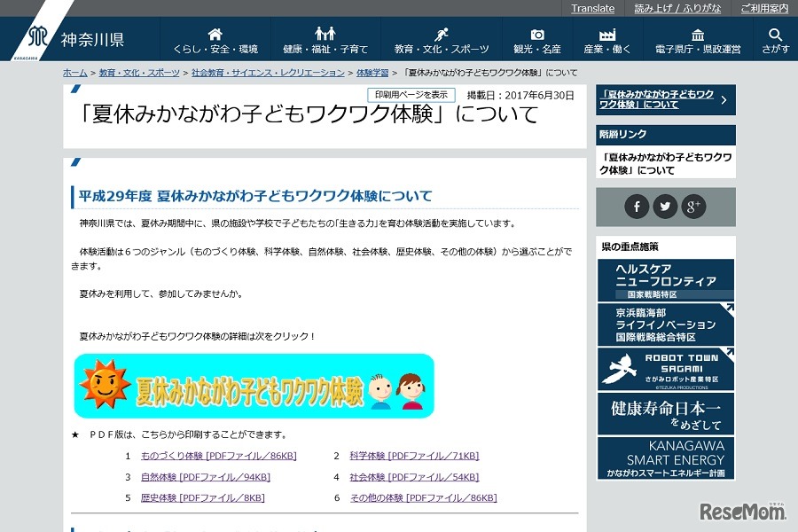The width and height of the screenshot is (798, 532).
Task: Open the house icon くらし・安全・環境 menu
Action: 215,40
